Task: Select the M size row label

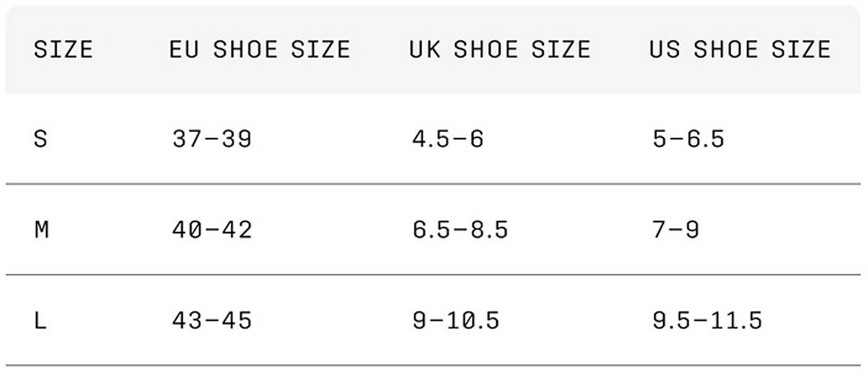Action: (x=41, y=230)
